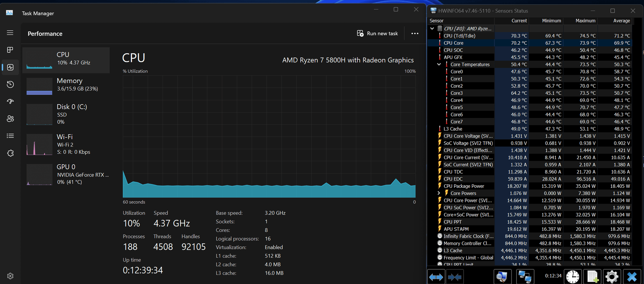Select the CPU SOC sensor row

pos(530,50)
